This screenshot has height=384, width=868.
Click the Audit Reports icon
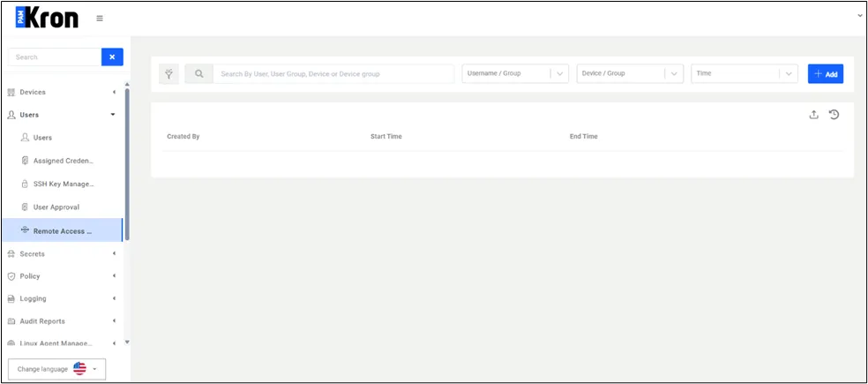11,321
